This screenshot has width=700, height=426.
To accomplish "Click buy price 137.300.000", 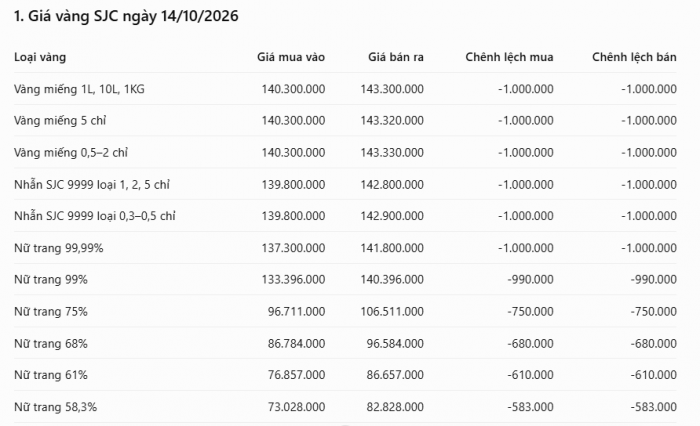I will click(293, 248).
